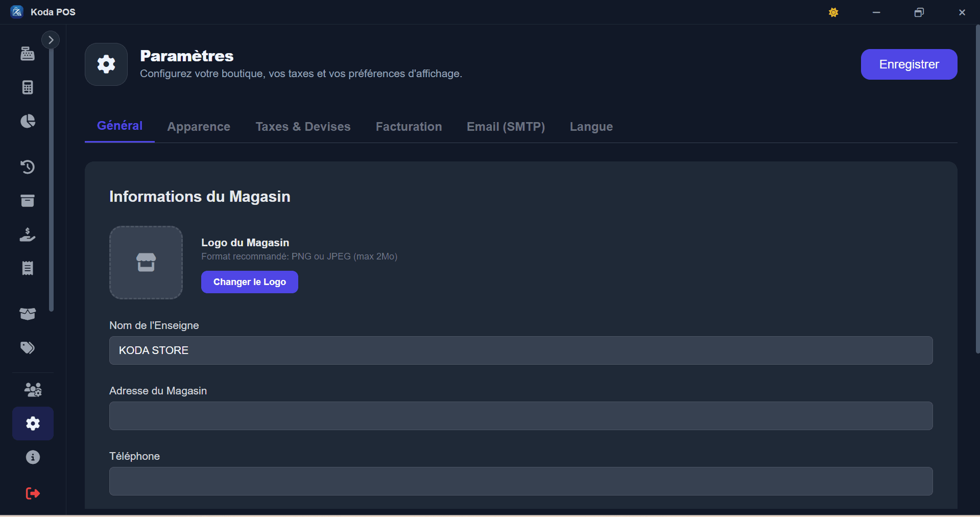
Task: Click the 'Logo du Magasin' label
Action: [245, 243]
